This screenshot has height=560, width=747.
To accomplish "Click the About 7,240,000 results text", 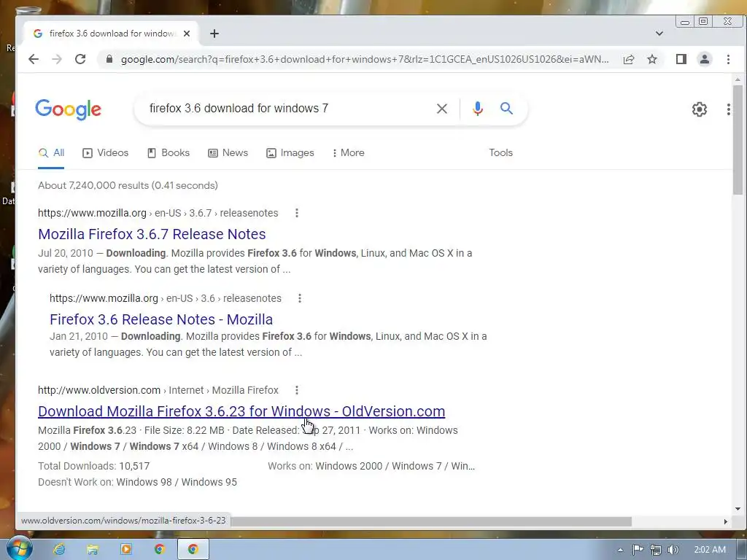I will tap(128, 185).
